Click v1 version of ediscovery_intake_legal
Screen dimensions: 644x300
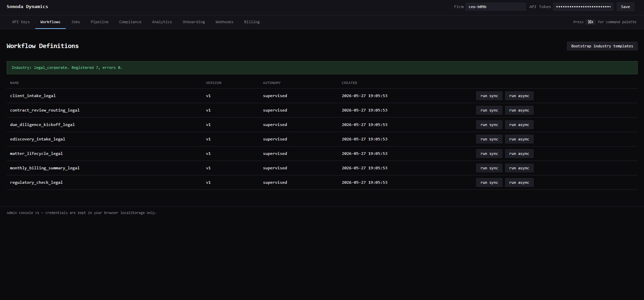coord(208,139)
